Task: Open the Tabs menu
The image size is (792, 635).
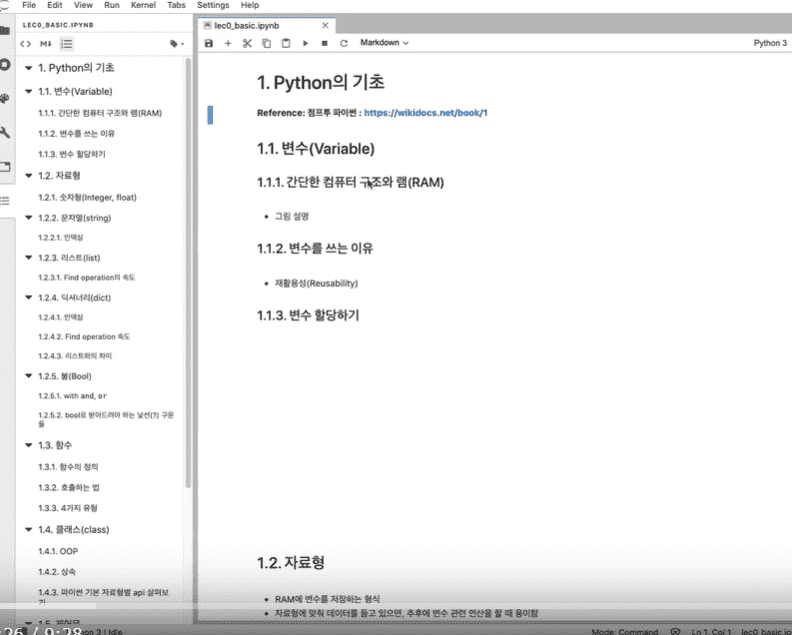Action: [x=176, y=5]
